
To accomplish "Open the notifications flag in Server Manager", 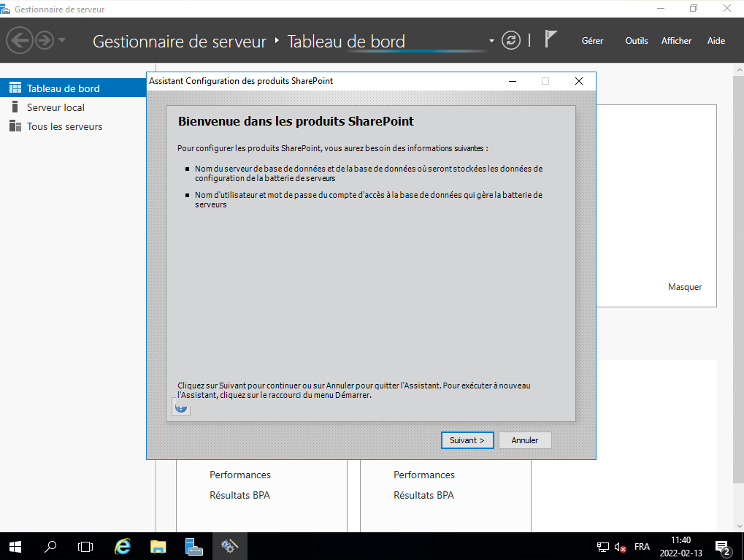I will [551, 39].
